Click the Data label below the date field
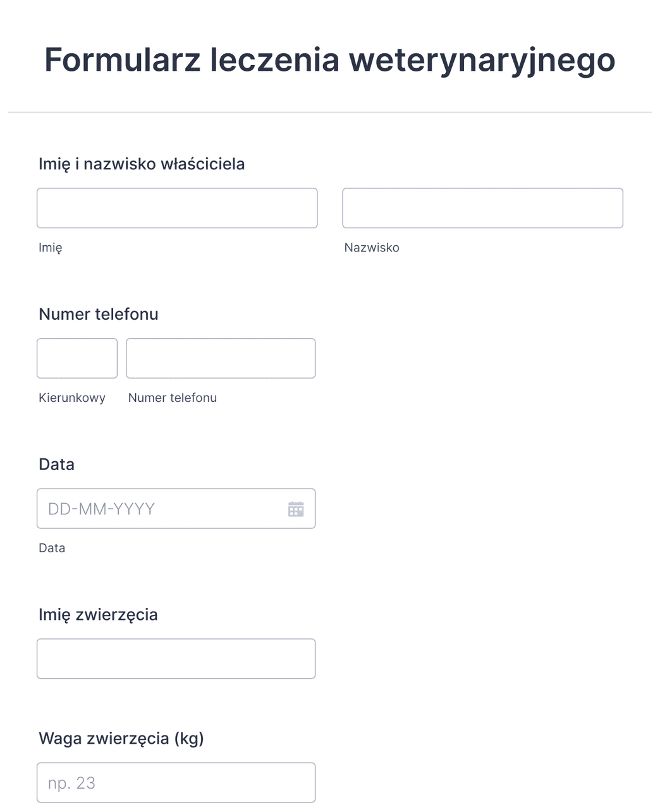The width and height of the screenshot is (660, 812). [x=51, y=548]
